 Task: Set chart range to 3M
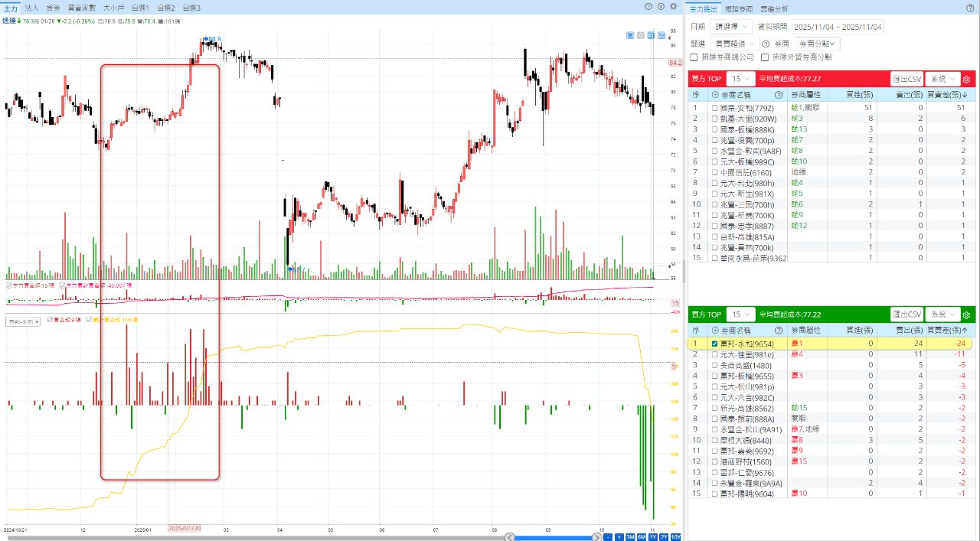[x=630, y=537]
